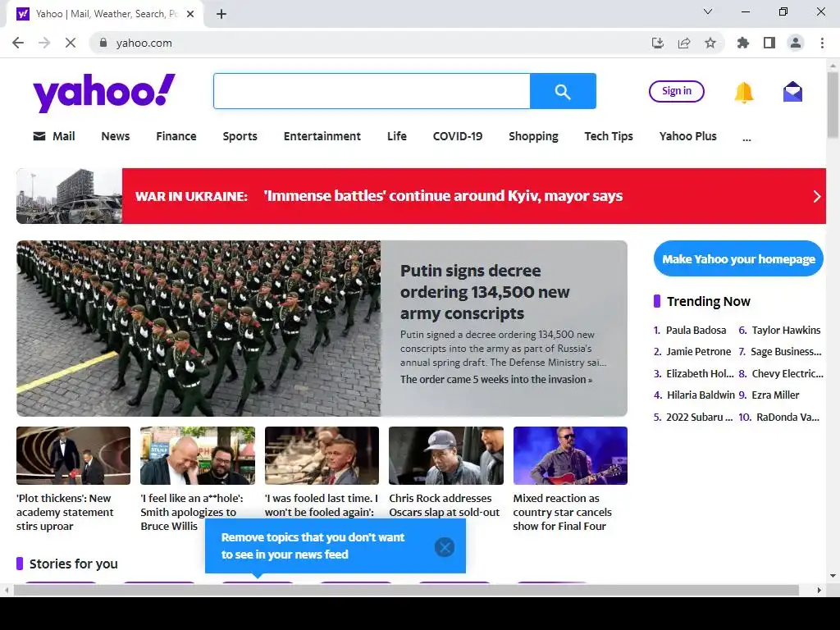Open the browser side panel
The height and width of the screenshot is (630, 840).
[x=769, y=43]
